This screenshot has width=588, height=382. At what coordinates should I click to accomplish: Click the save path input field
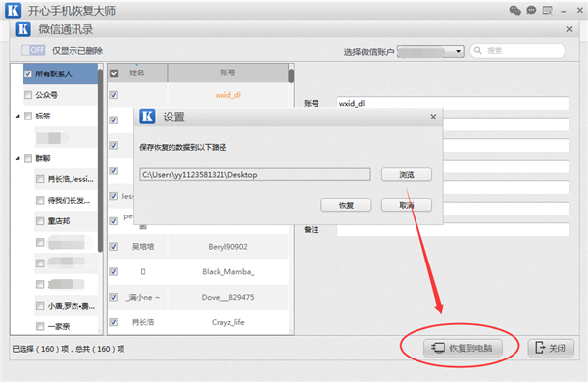click(x=255, y=174)
